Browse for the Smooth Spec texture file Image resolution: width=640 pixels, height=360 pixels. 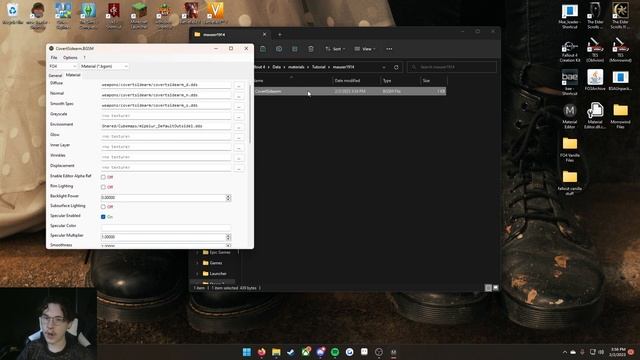[239, 106]
